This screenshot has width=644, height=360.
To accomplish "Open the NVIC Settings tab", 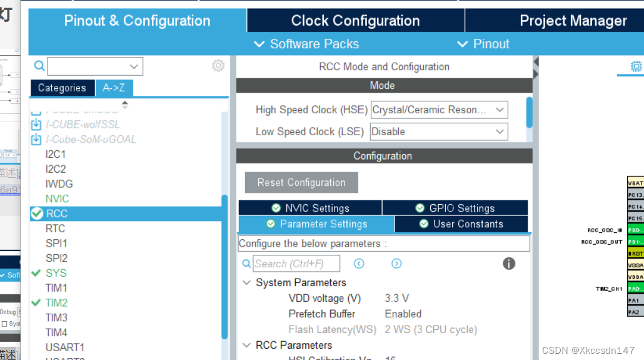I will pos(310,208).
